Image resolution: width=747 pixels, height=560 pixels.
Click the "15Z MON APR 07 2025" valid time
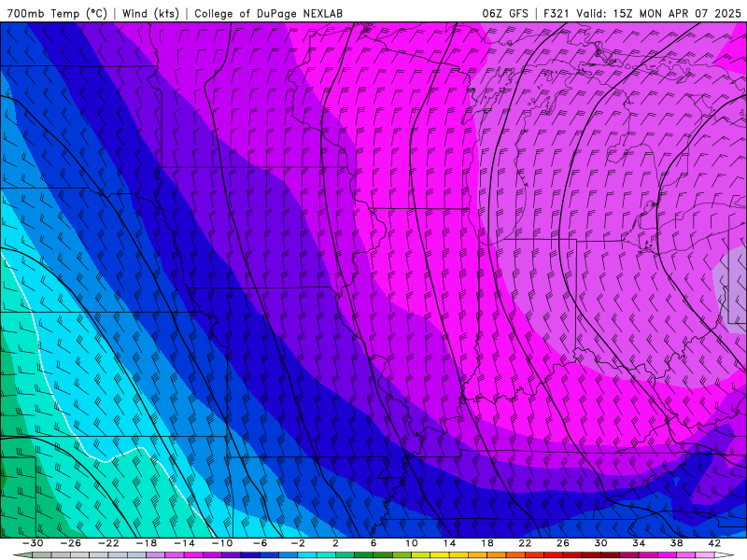[x=677, y=13]
